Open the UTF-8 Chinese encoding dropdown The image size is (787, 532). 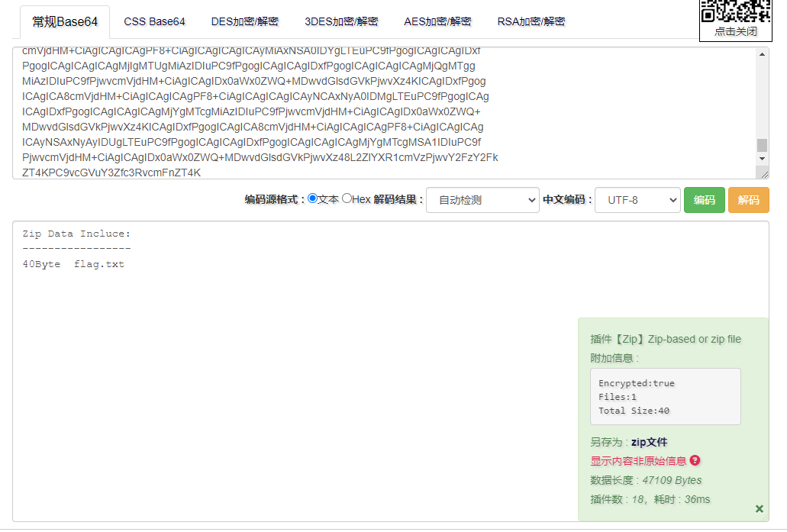(x=637, y=200)
